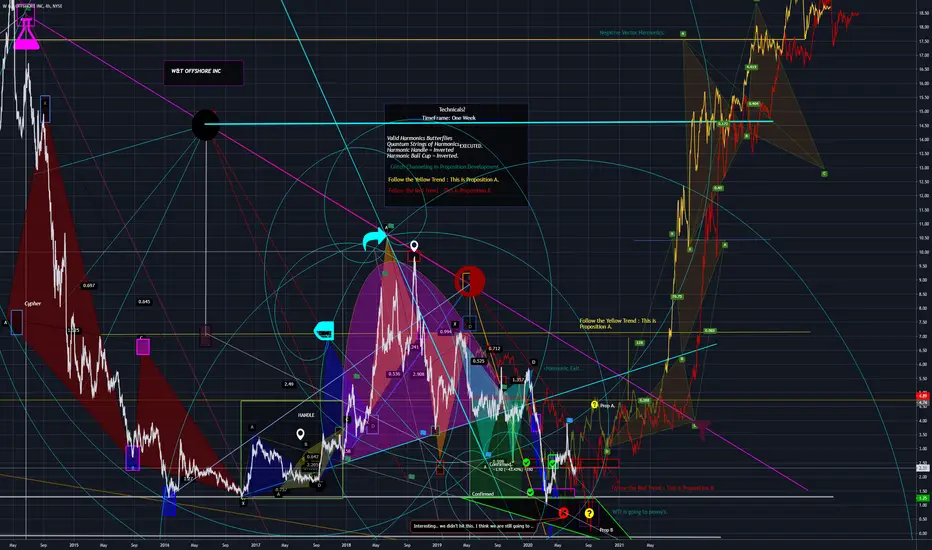Click 'Follow the Yellow Trend' label on the yellow line
The height and width of the screenshot is (550, 932).
click(x=618, y=323)
